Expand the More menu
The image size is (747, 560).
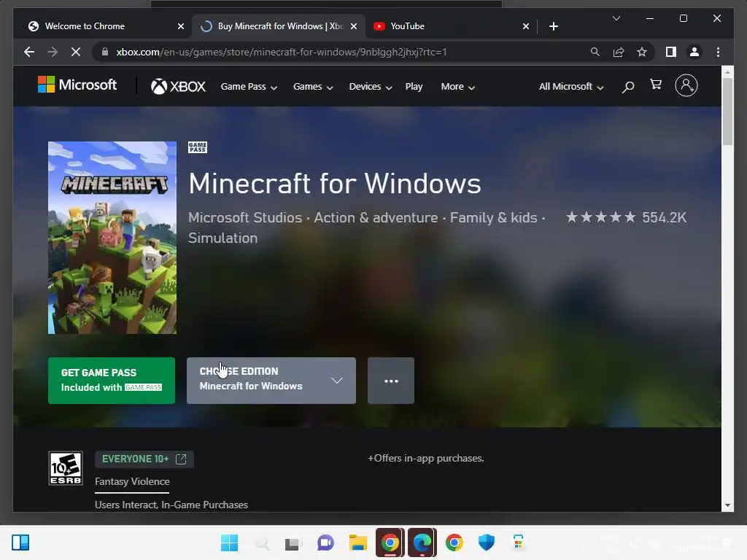[457, 87]
